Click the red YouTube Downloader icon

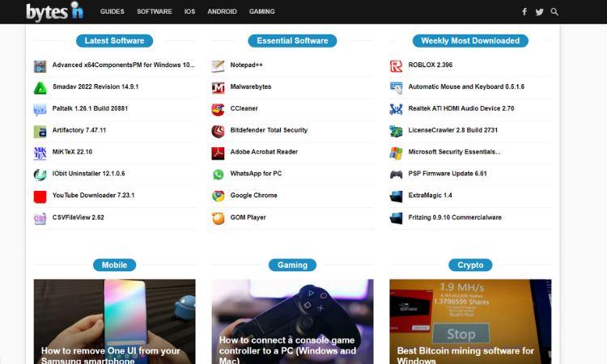[x=40, y=197]
